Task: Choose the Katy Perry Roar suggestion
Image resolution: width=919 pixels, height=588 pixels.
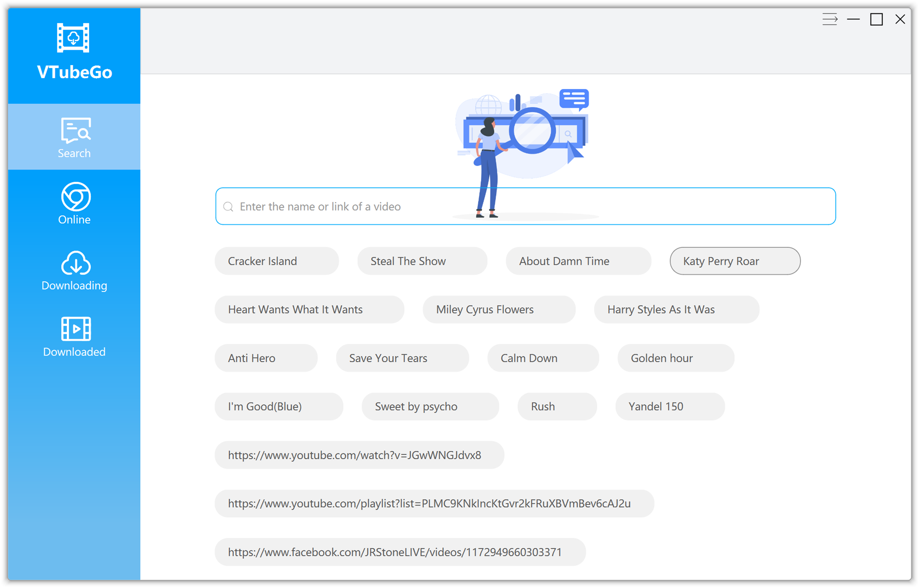Action: pyautogui.click(x=735, y=261)
